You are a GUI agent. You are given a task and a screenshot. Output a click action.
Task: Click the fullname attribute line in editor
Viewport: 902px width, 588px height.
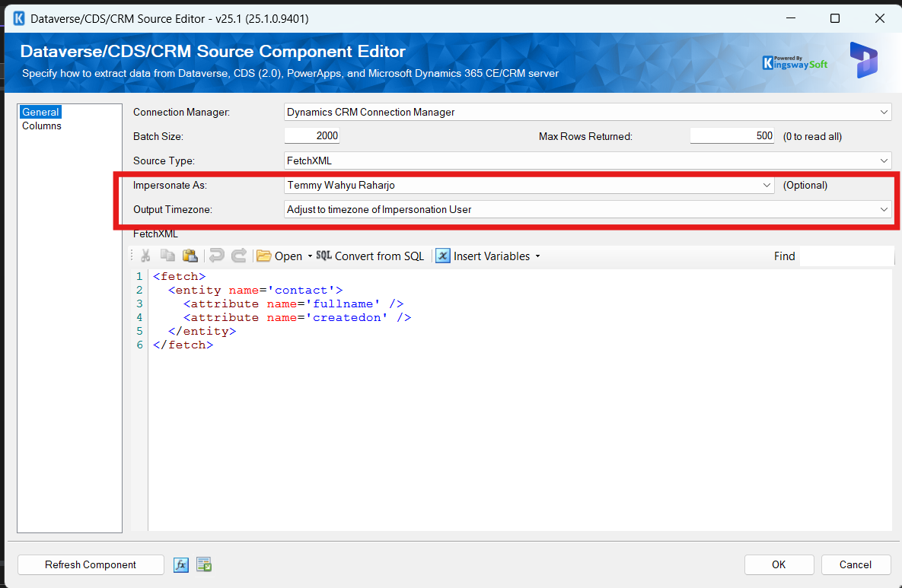[x=293, y=304]
